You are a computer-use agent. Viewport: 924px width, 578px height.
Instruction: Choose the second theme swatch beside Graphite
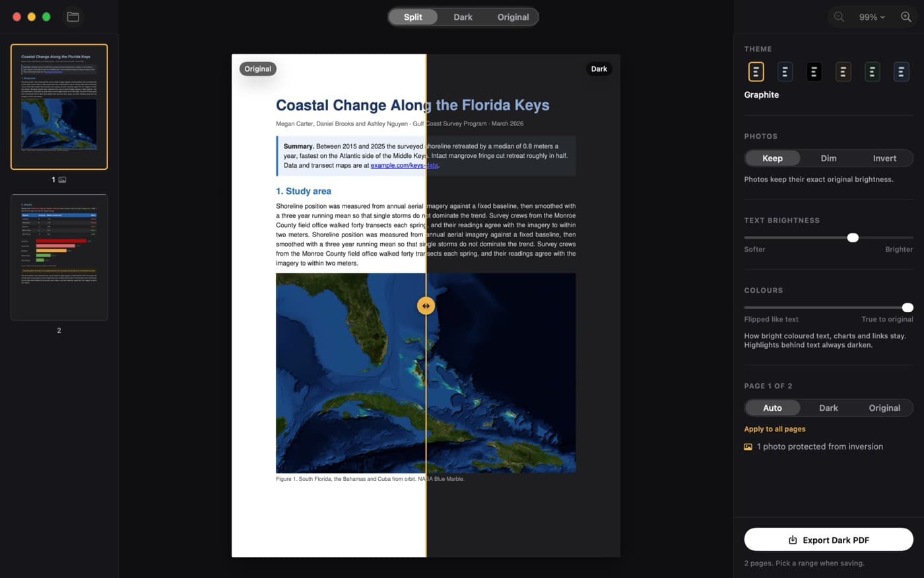785,71
